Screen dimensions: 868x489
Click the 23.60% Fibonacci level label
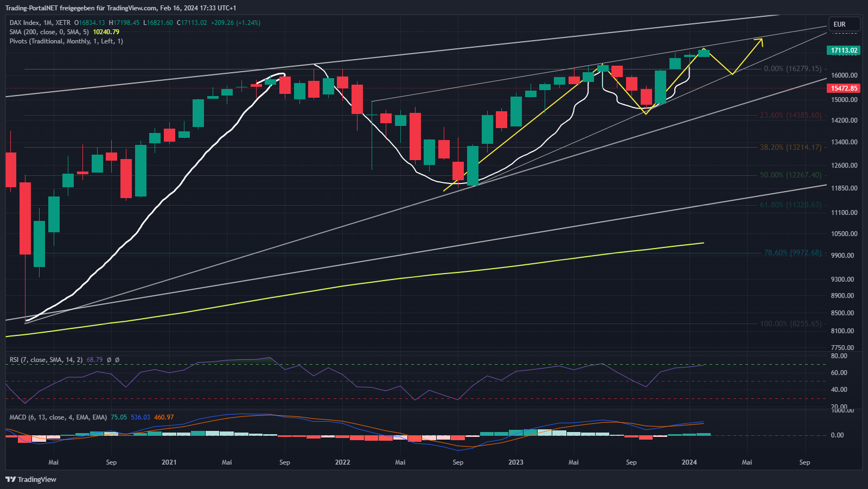[790, 116]
